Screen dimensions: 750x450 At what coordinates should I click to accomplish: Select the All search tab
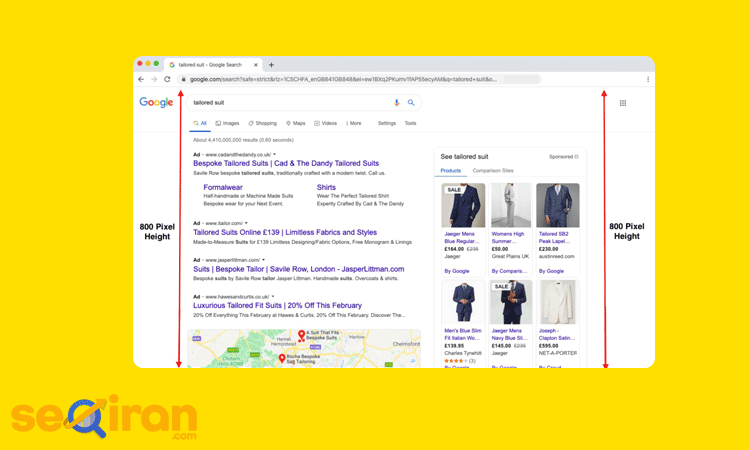point(200,123)
